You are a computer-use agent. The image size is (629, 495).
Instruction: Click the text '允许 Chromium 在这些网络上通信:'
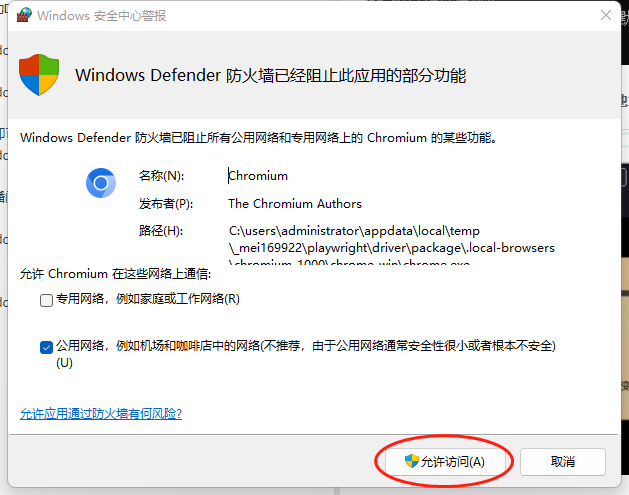click(116, 274)
